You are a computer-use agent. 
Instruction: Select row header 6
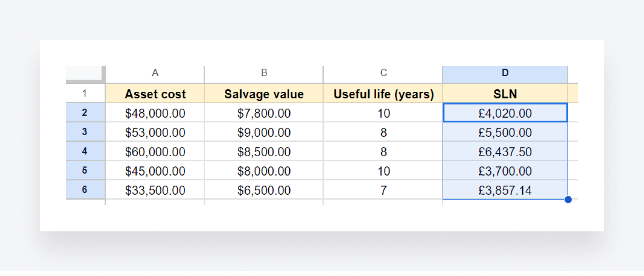click(85, 190)
